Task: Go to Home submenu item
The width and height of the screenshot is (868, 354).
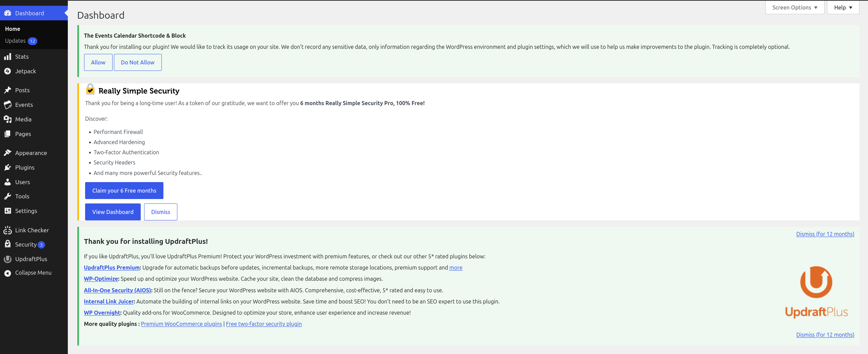Action: (x=13, y=29)
